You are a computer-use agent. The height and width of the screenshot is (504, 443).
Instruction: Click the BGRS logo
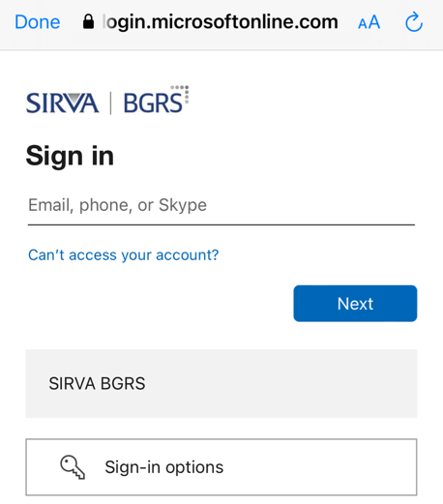tap(153, 104)
